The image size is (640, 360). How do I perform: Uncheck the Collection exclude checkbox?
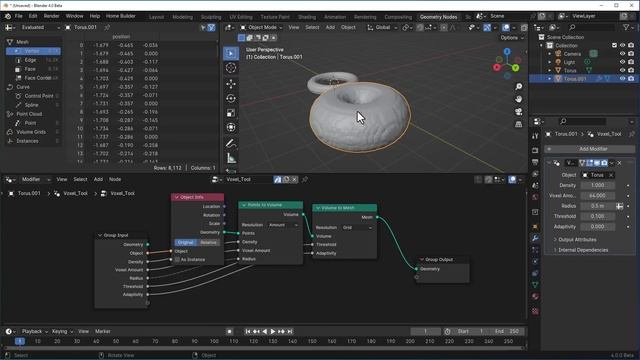pos(614,45)
